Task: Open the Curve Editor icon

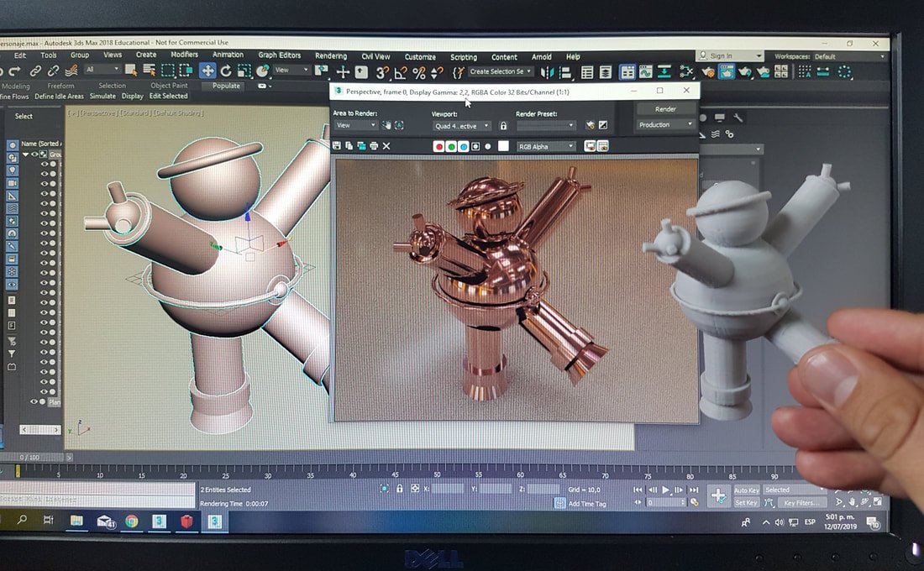Action: coord(646,72)
